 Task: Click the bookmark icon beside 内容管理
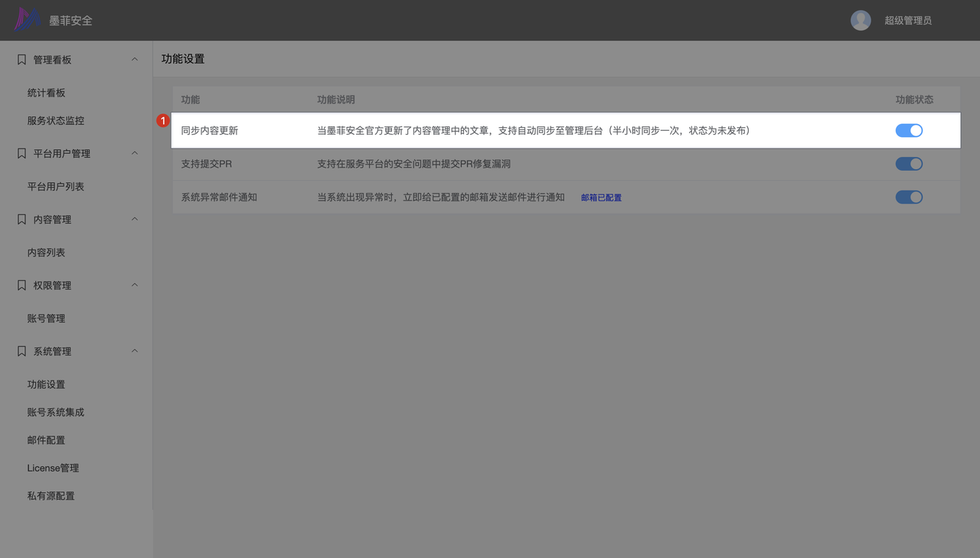tap(21, 220)
